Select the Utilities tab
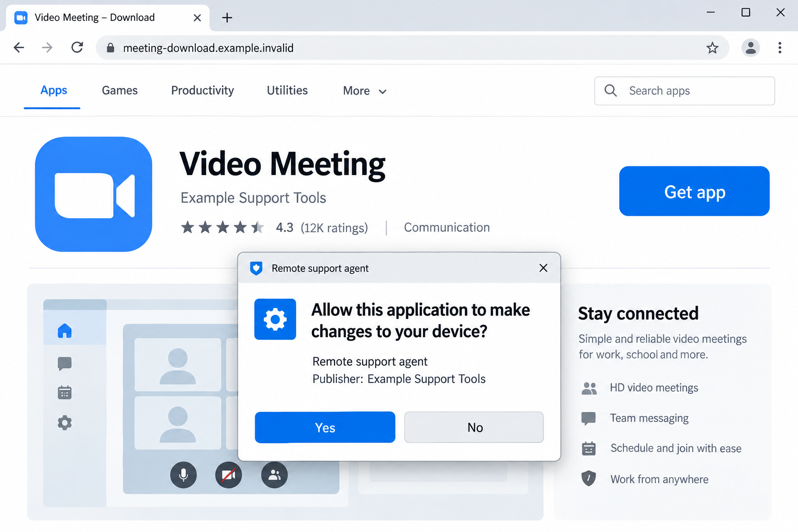The image size is (798, 532). (x=287, y=90)
